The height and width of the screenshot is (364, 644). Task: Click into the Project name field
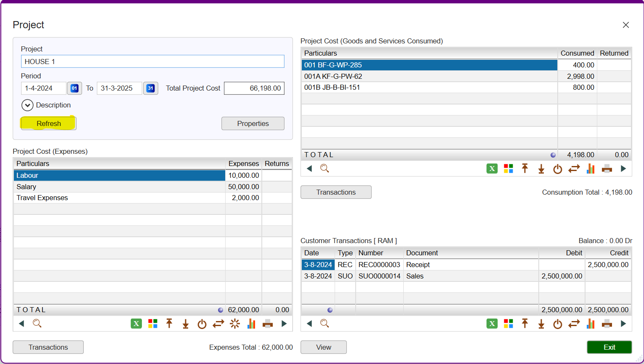[152, 62]
